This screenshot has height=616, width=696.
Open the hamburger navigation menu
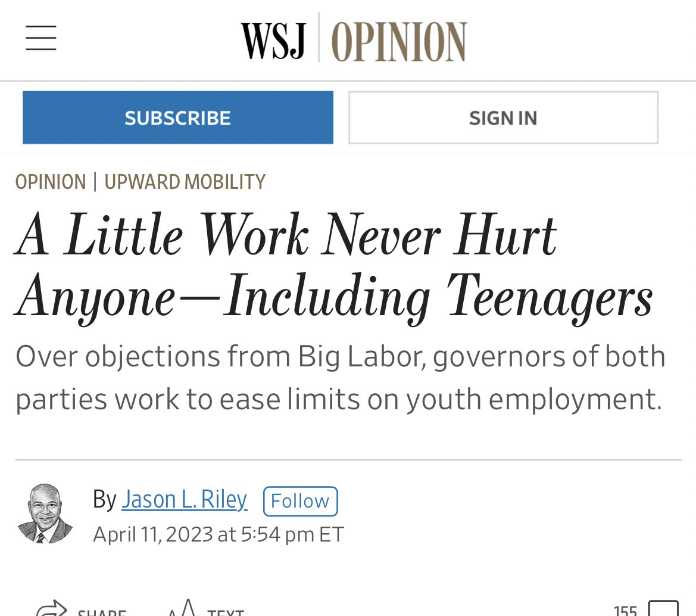click(x=41, y=38)
